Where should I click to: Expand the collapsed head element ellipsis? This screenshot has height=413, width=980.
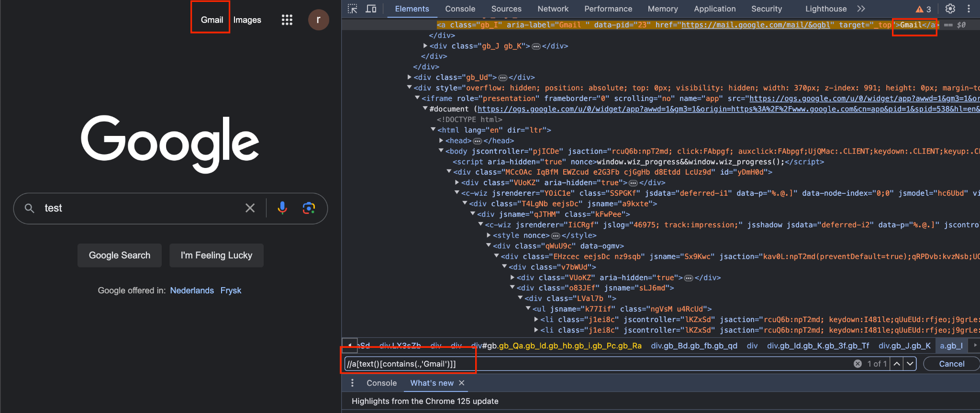pos(477,141)
